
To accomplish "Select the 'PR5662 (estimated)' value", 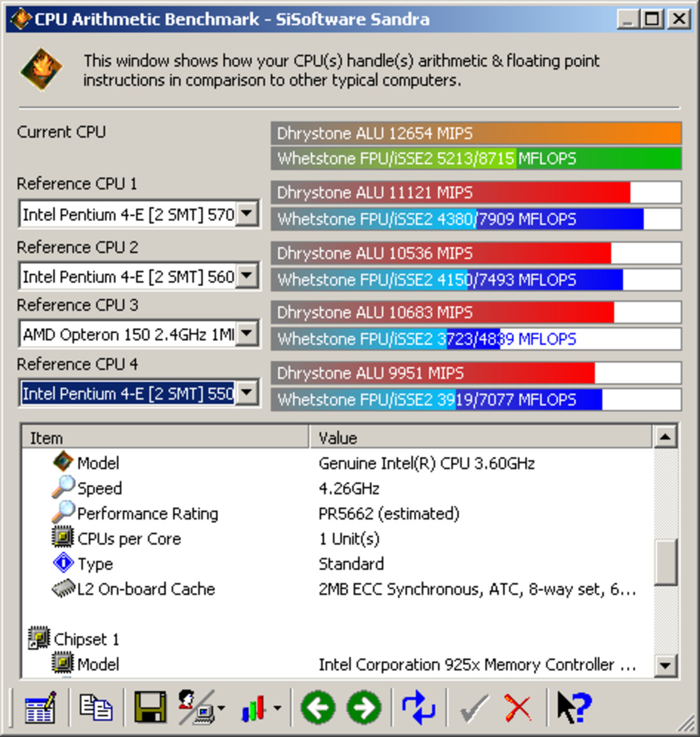I will pos(389,514).
